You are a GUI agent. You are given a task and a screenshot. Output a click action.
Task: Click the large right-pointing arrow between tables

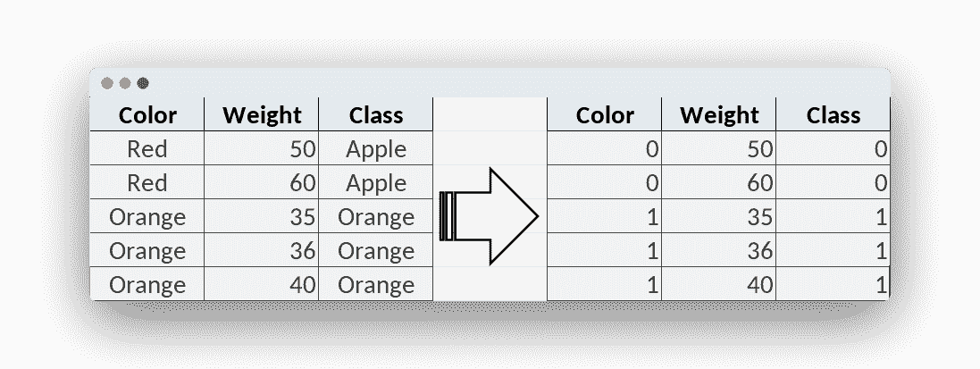pos(490,217)
